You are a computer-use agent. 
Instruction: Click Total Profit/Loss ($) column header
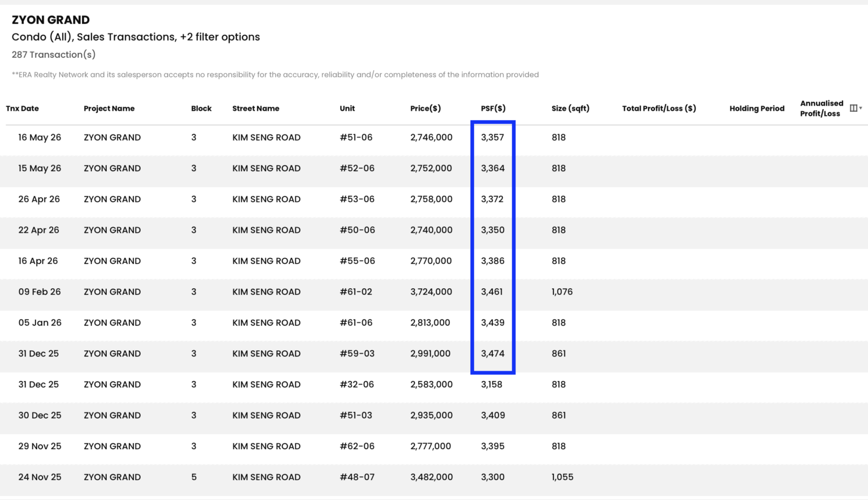tap(659, 108)
